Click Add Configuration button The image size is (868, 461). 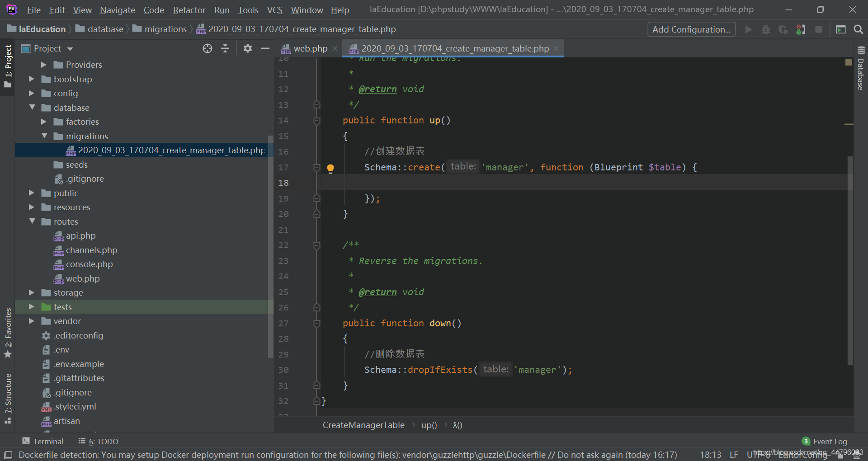click(691, 29)
